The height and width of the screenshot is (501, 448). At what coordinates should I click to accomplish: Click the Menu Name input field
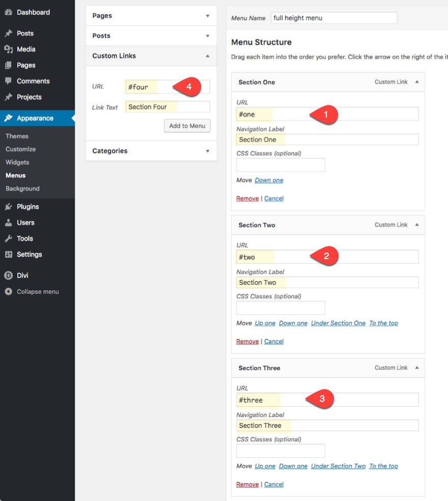pos(333,18)
